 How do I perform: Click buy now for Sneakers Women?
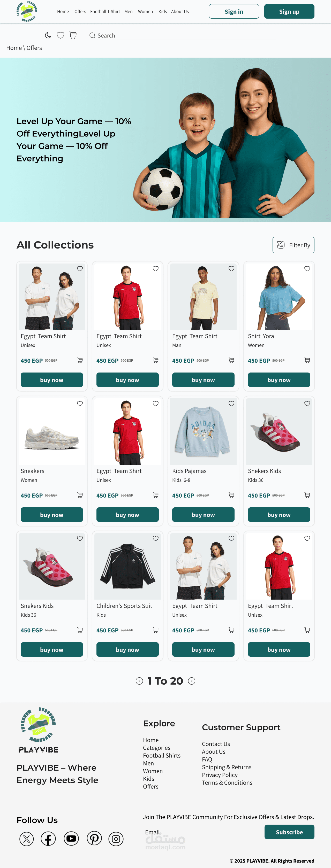52,515
